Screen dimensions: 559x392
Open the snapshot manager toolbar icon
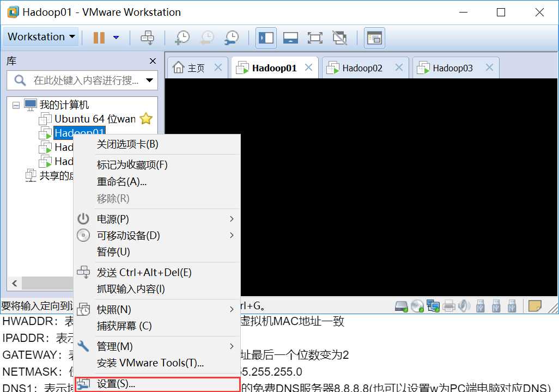coord(232,38)
